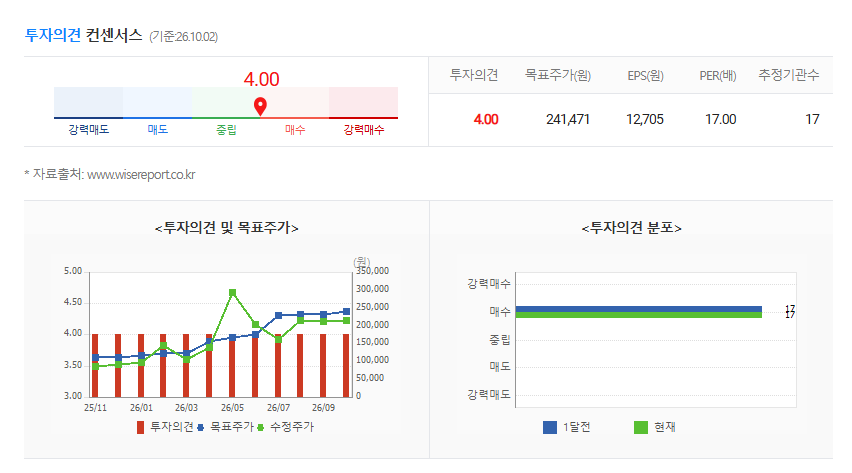Click the 350,000 right axis label

coord(372,271)
